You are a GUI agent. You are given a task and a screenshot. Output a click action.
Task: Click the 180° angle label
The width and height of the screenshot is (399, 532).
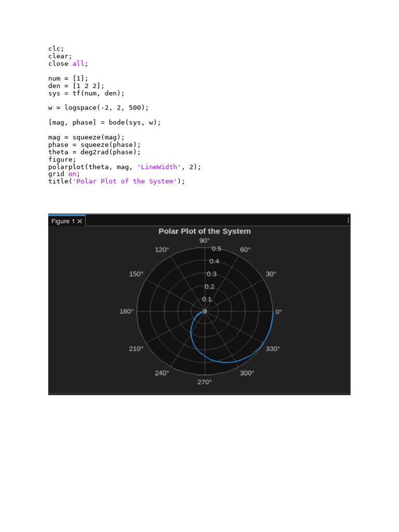[x=127, y=312]
